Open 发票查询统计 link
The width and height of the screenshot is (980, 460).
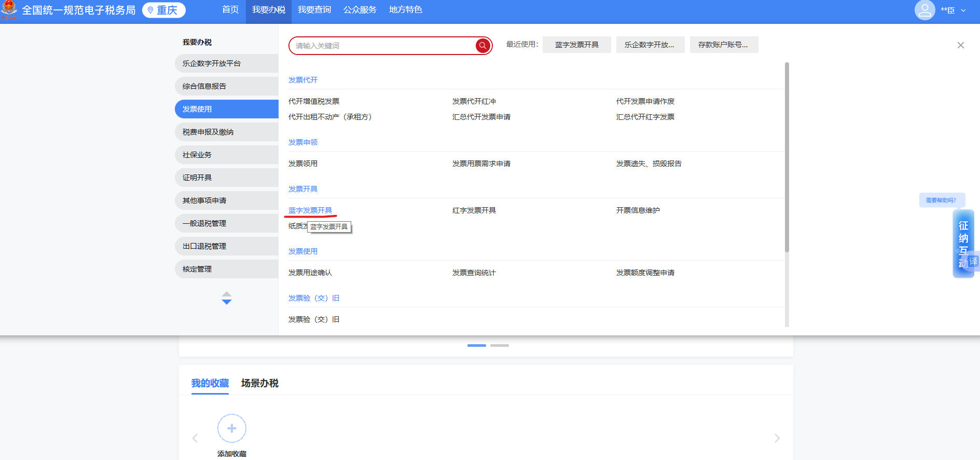pos(474,273)
